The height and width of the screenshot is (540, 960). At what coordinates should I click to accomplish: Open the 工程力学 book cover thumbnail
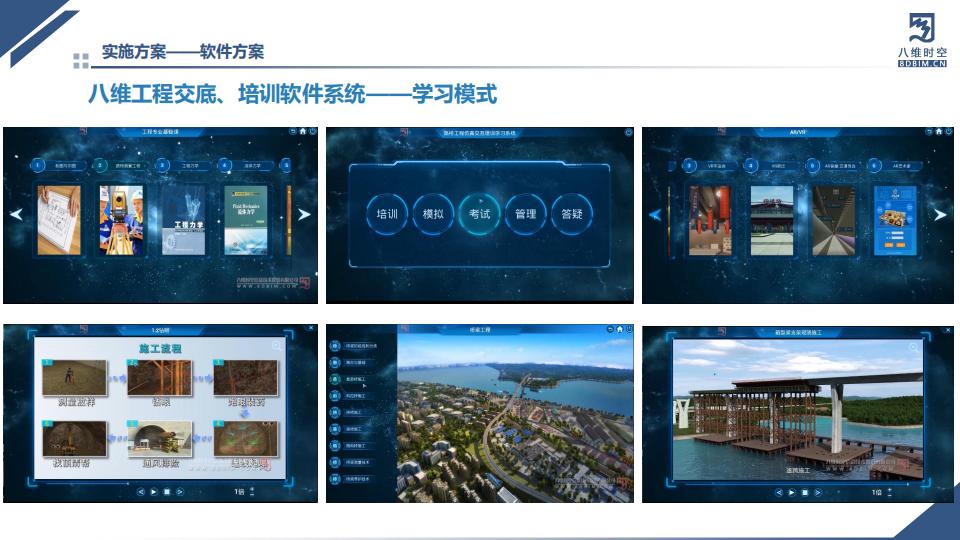pos(183,220)
